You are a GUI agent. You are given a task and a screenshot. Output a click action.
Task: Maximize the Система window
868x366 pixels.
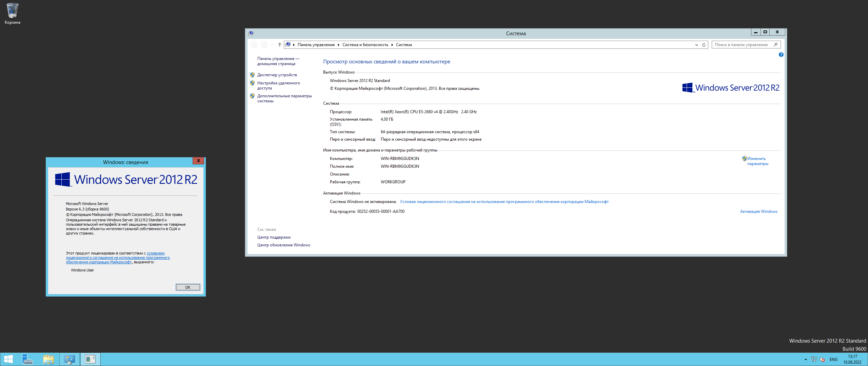[x=765, y=32]
